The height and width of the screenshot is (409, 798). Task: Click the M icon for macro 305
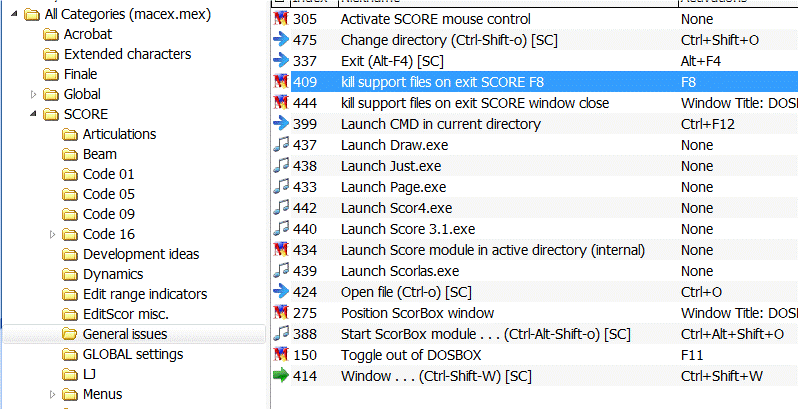(281, 19)
